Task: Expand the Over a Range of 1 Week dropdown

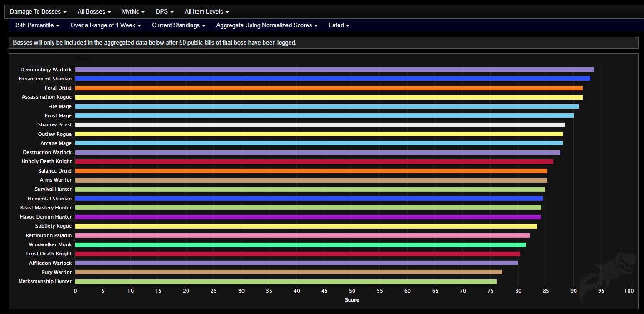Action: pos(105,25)
